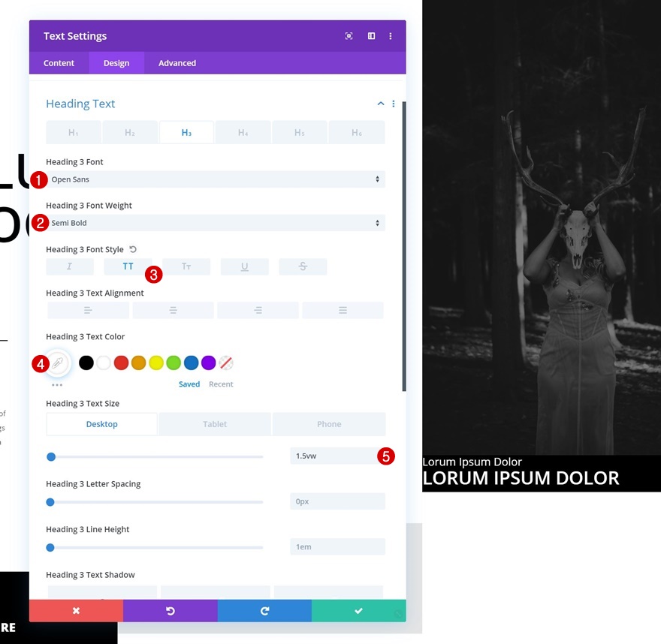Choose Phone text size tab

(x=329, y=424)
